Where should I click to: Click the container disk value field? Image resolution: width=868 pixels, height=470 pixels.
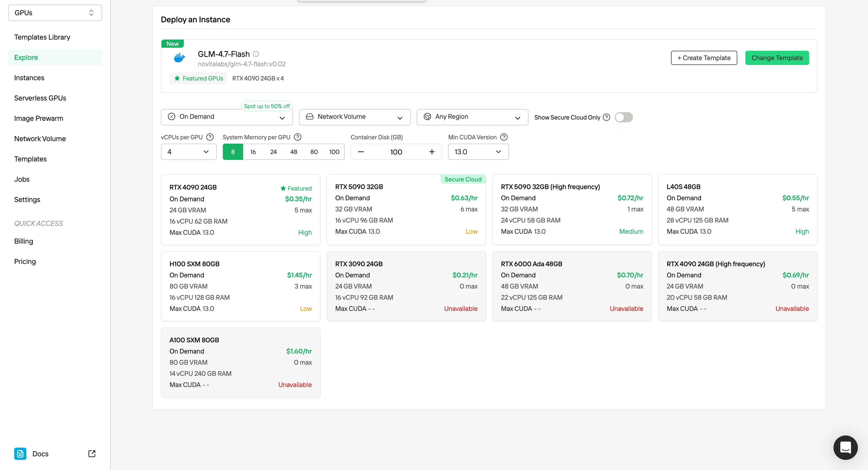click(x=396, y=152)
